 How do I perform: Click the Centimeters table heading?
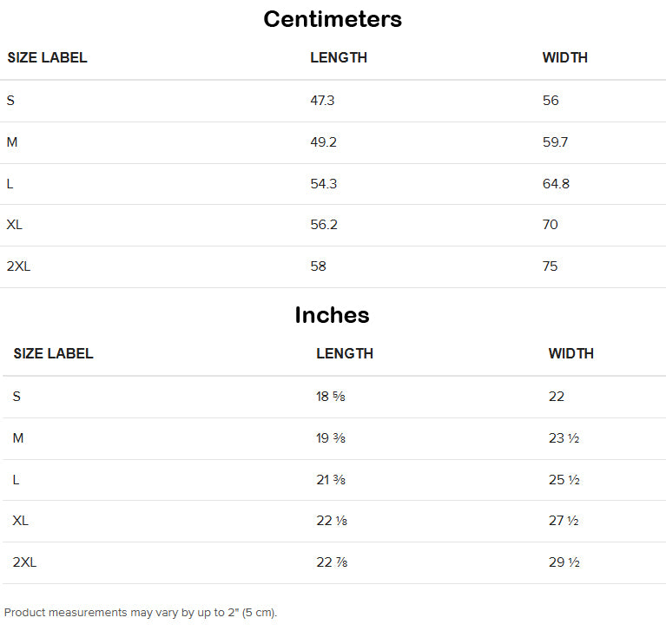pyautogui.click(x=333, y=19)
